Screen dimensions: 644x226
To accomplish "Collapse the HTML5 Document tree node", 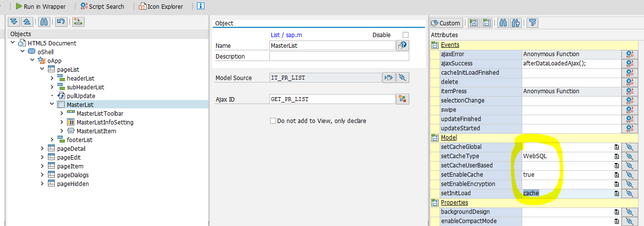I will 13,43.
